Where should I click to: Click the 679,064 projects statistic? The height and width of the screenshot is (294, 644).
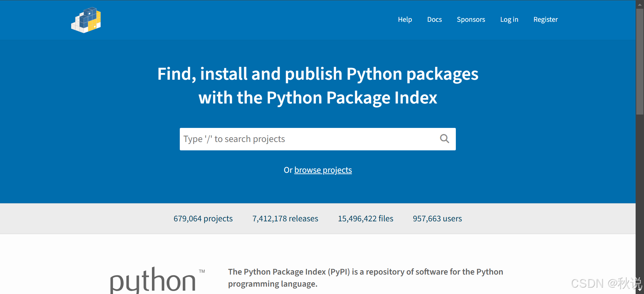203,219
